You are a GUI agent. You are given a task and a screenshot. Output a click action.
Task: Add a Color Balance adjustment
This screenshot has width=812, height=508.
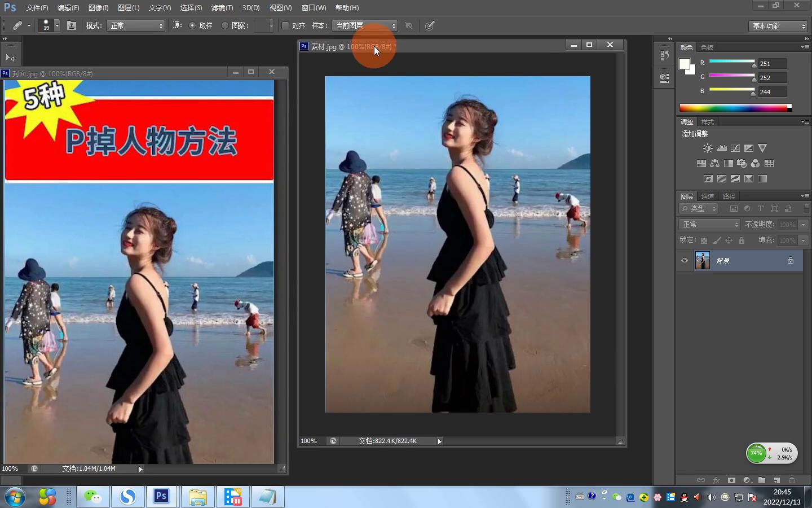[715, 164]
